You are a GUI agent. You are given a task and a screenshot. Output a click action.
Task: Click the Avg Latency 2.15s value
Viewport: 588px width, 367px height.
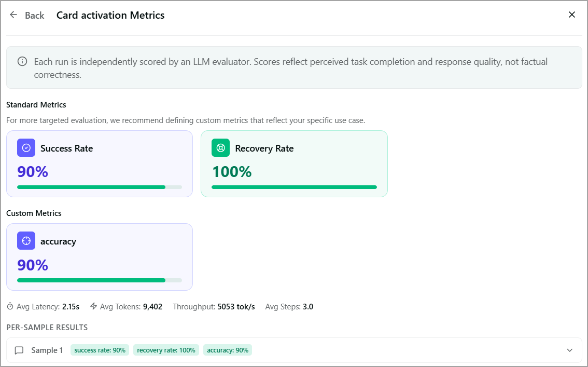tap(71, 307)
